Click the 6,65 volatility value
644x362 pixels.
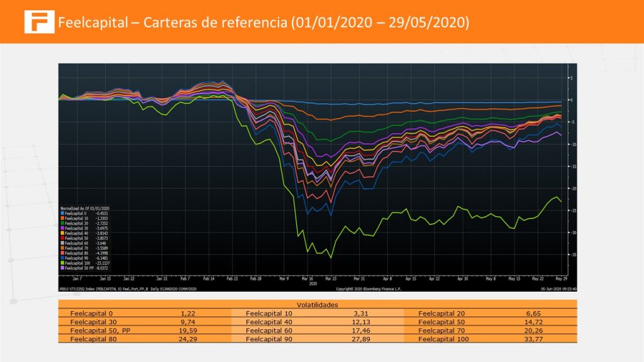[x=533, y=313]
